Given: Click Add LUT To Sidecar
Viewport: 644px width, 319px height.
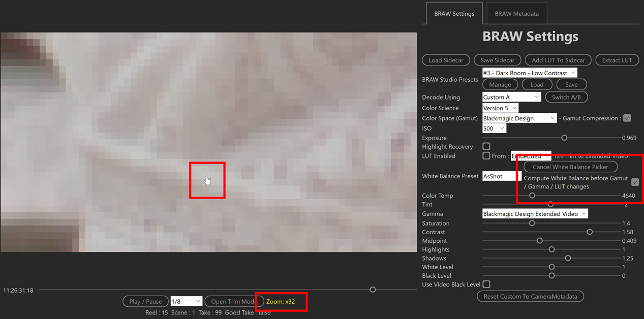Looking at the screenshot, I should click(x=558, y=60).
